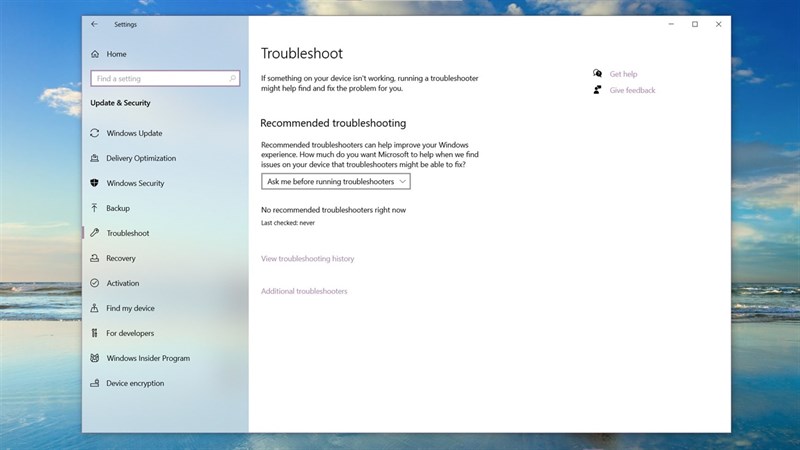The width and height of the screenshot is (800, 450).
Task: Open View troubleshooting history link
Action: (307, 259)
